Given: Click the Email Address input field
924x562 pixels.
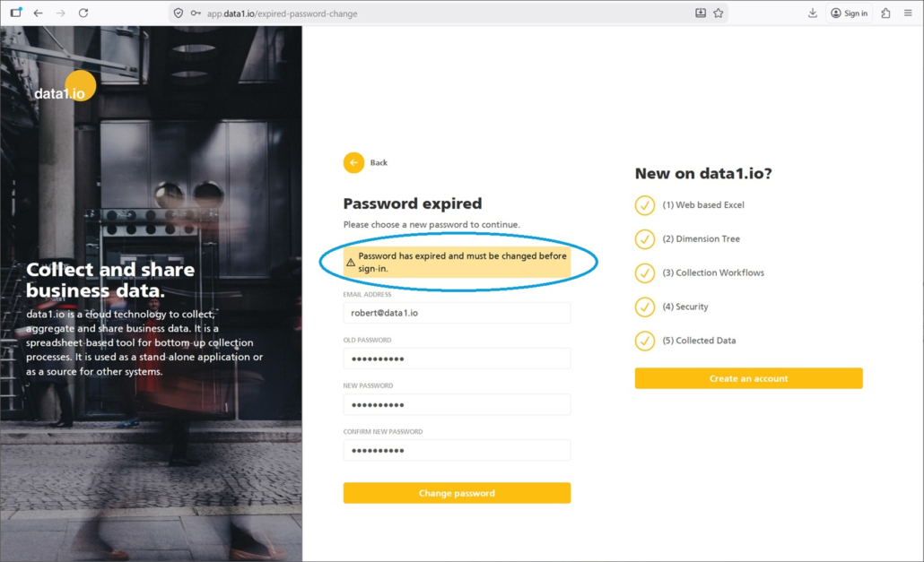Looking at the screenshot, I should click(457, 313).
